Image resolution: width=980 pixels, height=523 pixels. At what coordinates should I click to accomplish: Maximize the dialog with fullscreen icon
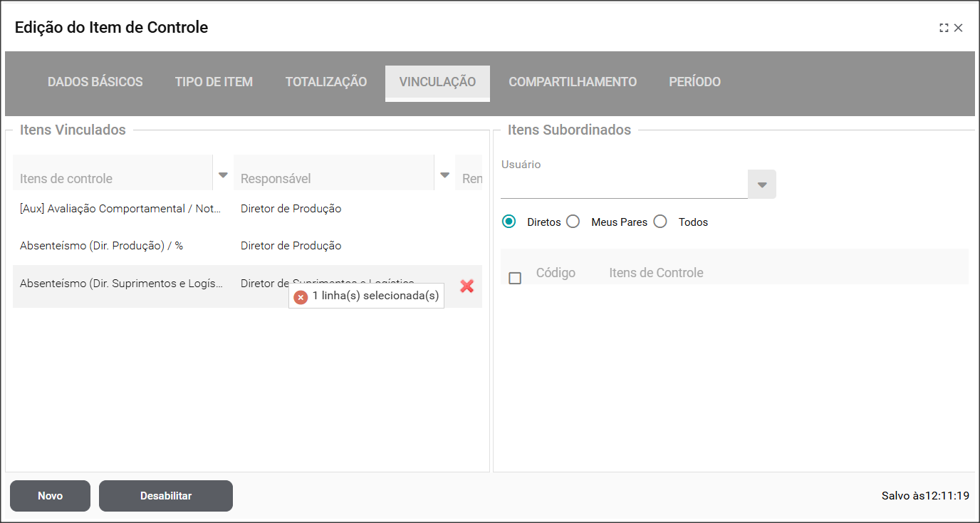pos(944,28)
